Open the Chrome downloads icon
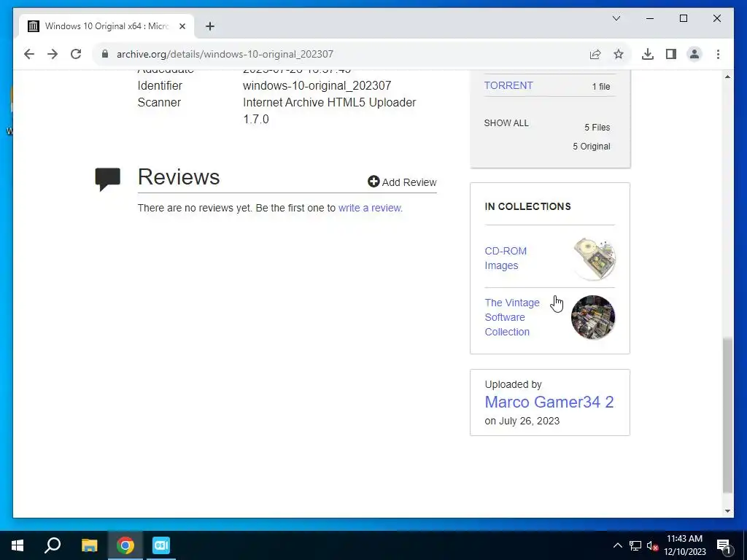Image resolution: width=747 pixels, height=560 pixels. click(648, 54)
